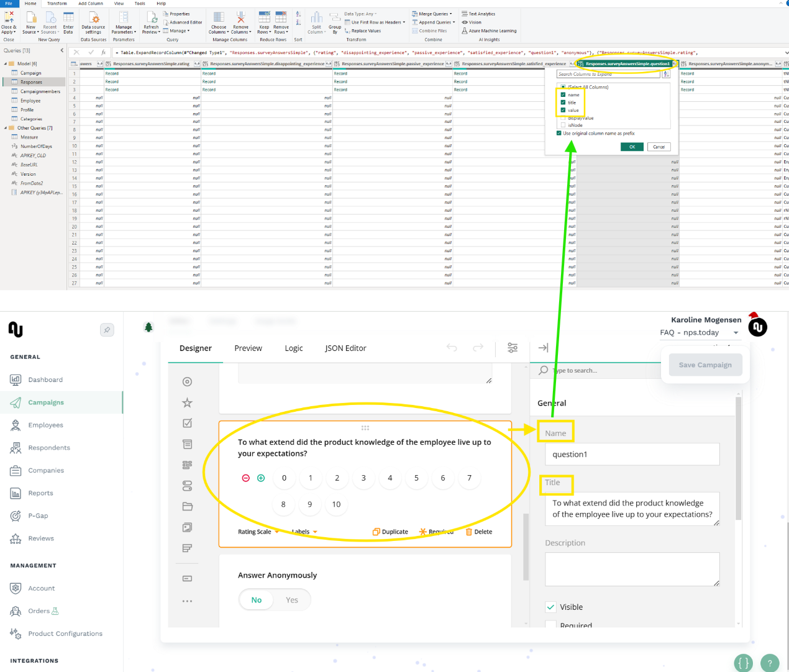Click OK in expand columns dialog
The image size is (789, 672).
(632, 147)
